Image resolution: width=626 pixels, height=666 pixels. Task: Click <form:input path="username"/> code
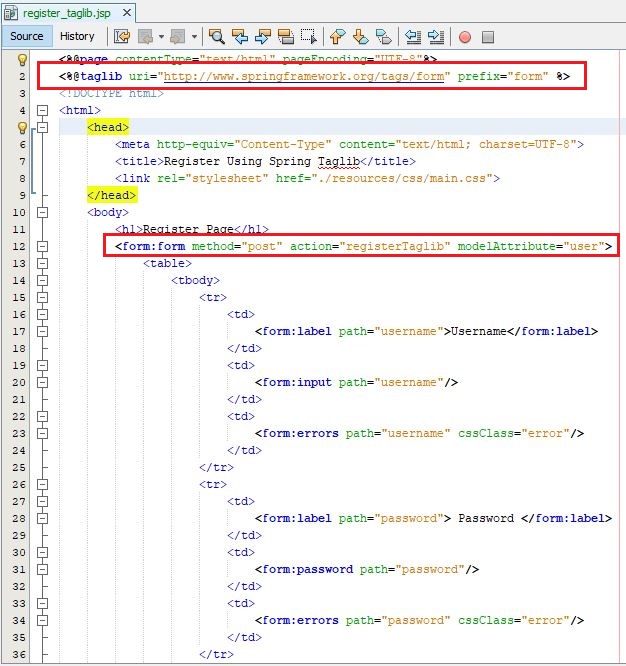(356, 382)
